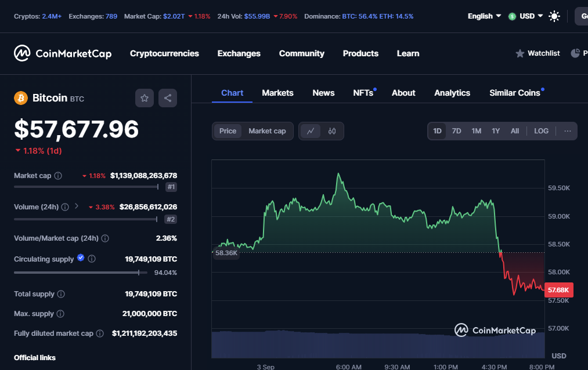Viewport: 588px width, 370px height.
Task: Open Community nav menu
Action: click(301, 53)
